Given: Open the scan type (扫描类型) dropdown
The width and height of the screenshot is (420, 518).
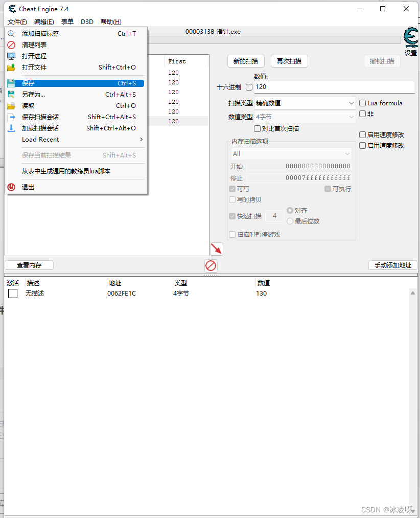Looking at the screenshot, I should (305, 103).
